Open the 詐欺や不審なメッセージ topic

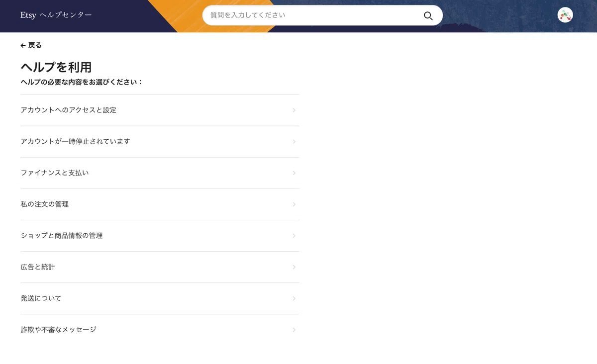point(160,329)
